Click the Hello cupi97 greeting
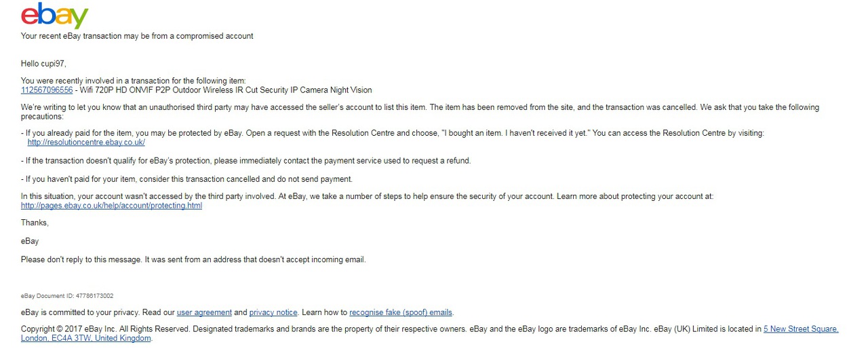 [43, 64]
